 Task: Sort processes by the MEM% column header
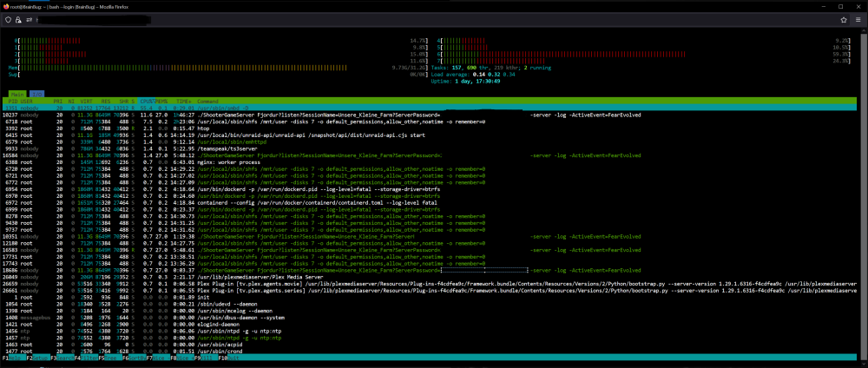click(x=161, y=102)
